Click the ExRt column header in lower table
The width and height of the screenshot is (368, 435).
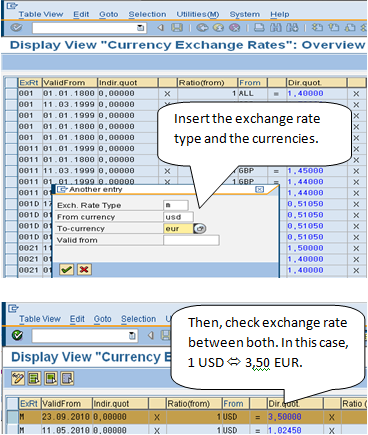click(29, 404)
